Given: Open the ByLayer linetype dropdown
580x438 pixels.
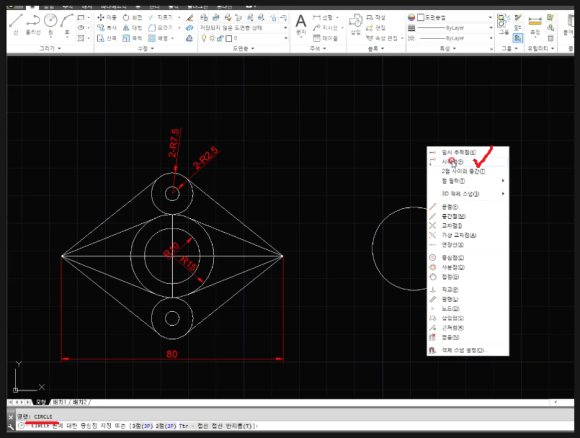Looking at the screenshot, I should tap(455, 38).
